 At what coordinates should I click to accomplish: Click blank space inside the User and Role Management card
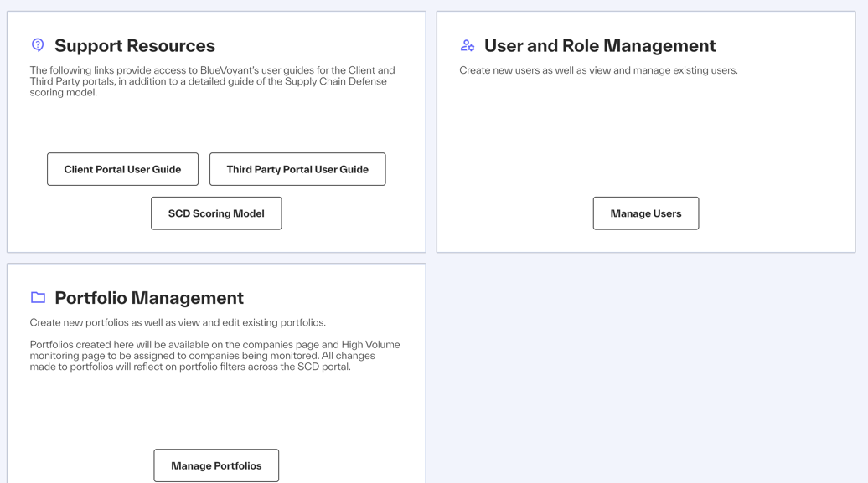(645, 138)
